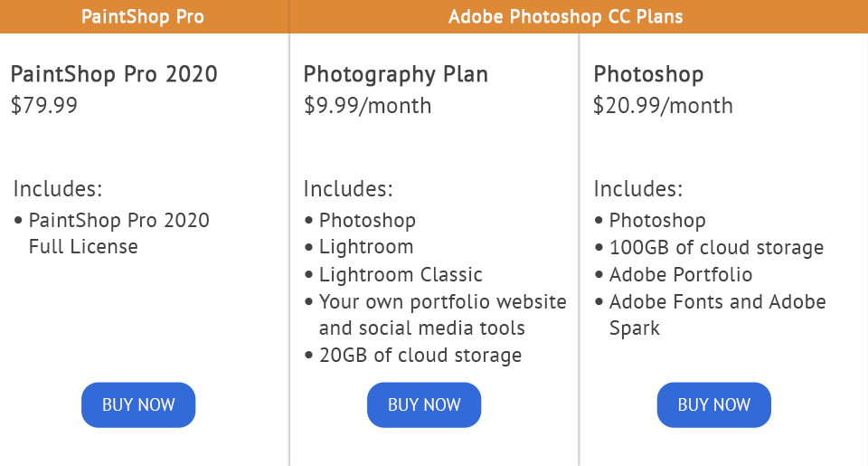
Task: Click the Adobe Photoshop CC Plans header
Action: pos(565,16)
